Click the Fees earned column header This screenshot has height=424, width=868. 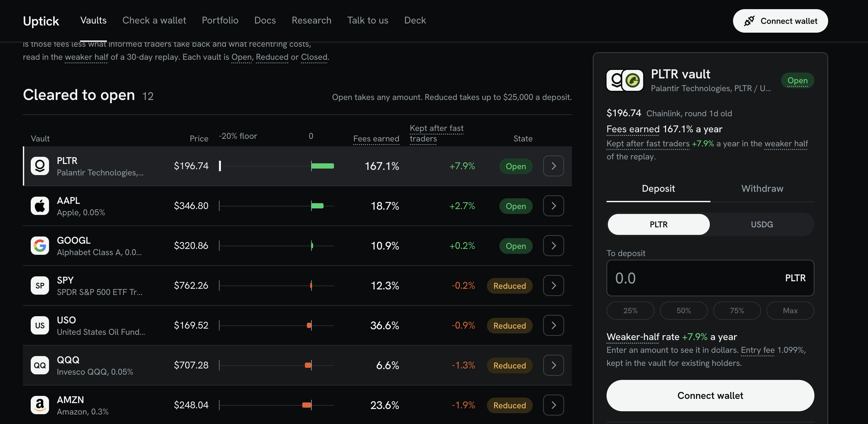click(376, 139)
